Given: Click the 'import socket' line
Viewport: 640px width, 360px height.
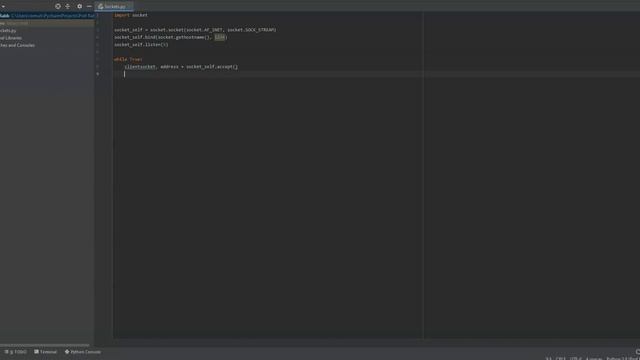Looking at the screenshot, I should [131, 15].
